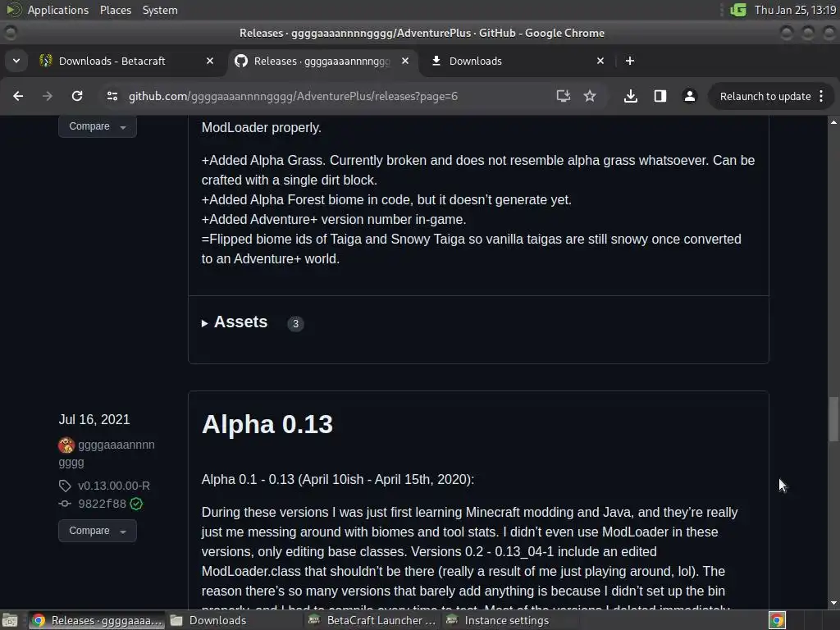Click the clock showing Thu Jan 25, 13:19
This screenshot has width=840, height=630.
tap(795, 10)
